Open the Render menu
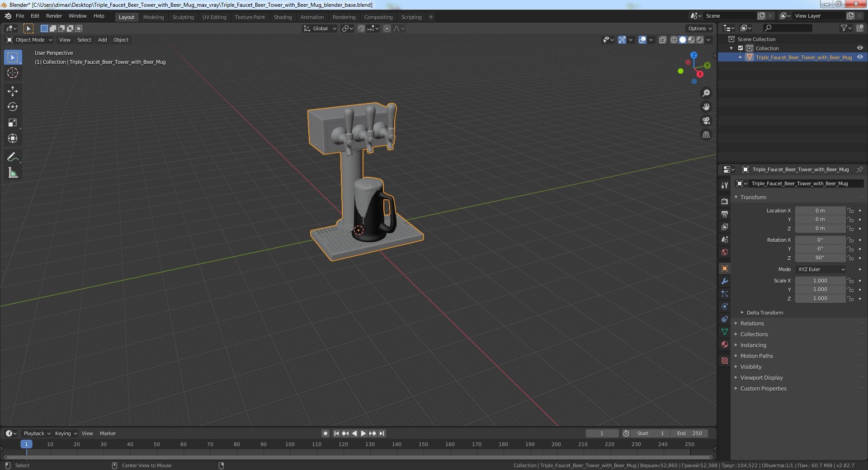This screenshot has height=470, width=868. point(54,16)
